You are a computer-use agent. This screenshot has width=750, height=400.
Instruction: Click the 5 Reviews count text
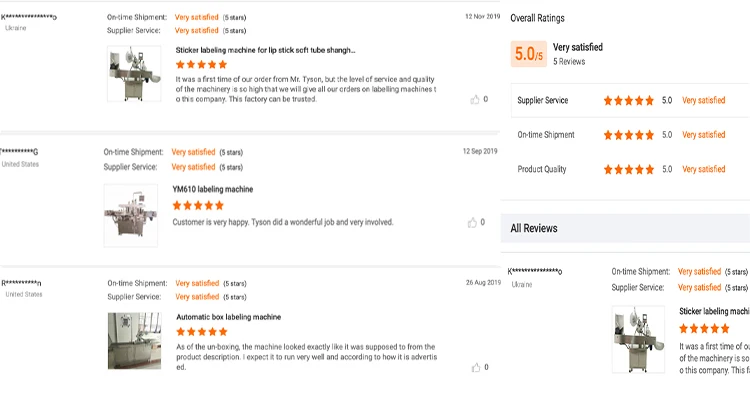569,61
